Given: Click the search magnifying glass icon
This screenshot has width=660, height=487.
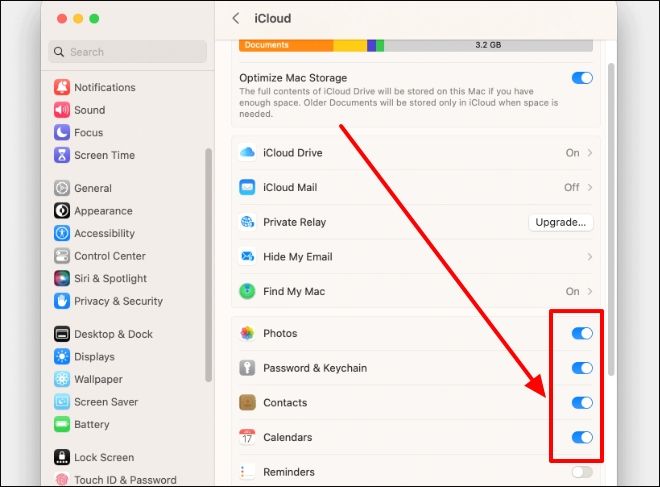Looking at the screenshot, I should (x=59, y=52).
